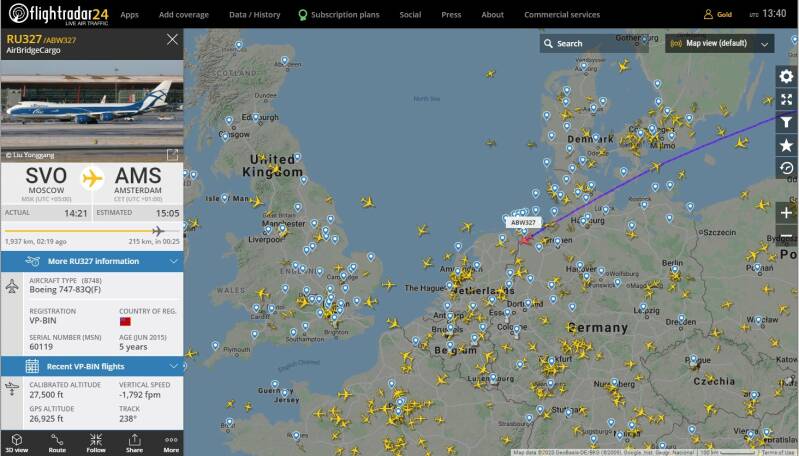
Task: Click the country of registration flag
Action: (x=125, y=321)
